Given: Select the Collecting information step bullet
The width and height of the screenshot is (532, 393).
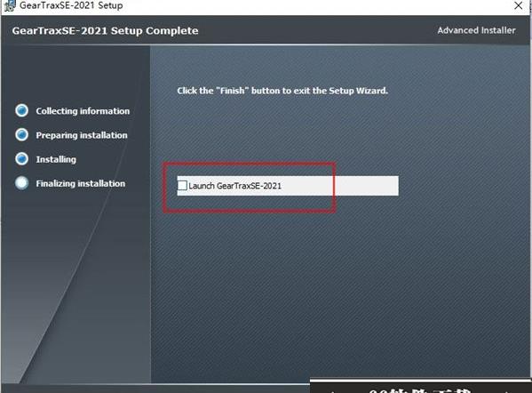Looking at the screenshot, I should click(x=22, y=110).
